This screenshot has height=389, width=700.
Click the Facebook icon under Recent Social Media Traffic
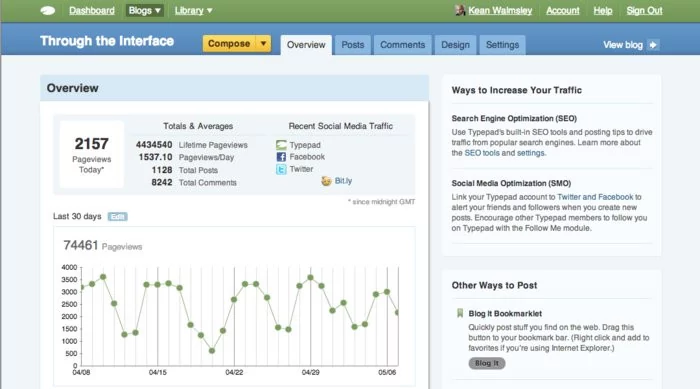click(x=281, y=157)
